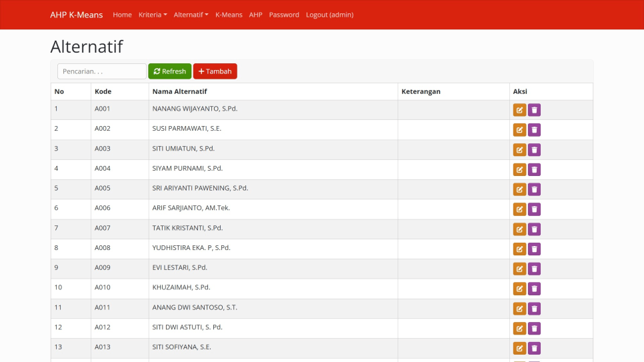Delete row A012 SITI DWI ASTUTI
Screen dimensions: 644x362
click(x=534, y=329)
